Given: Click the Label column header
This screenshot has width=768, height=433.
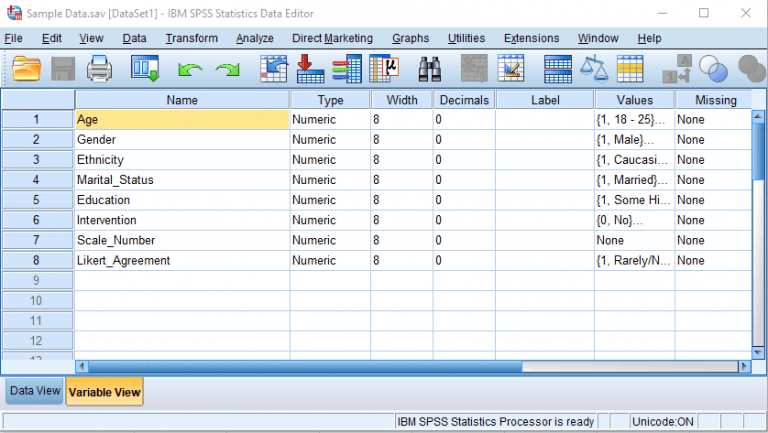Looking at the screenshot, I should (544, 100).
